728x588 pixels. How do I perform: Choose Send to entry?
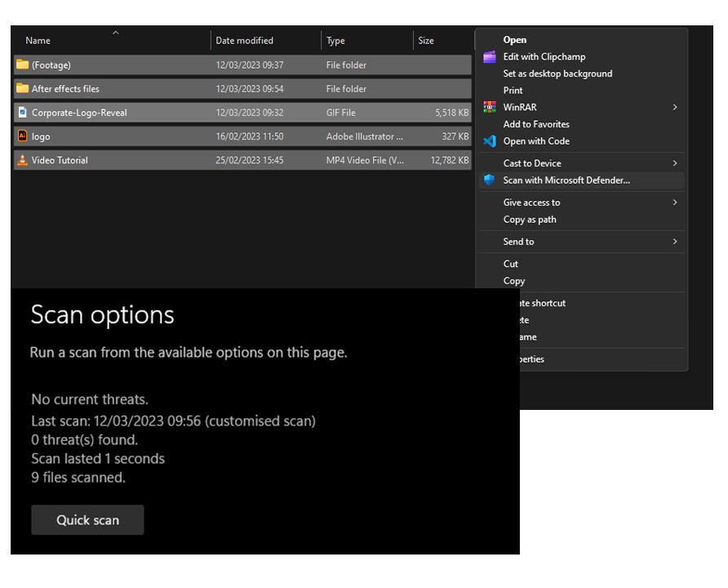coord(518,242)
